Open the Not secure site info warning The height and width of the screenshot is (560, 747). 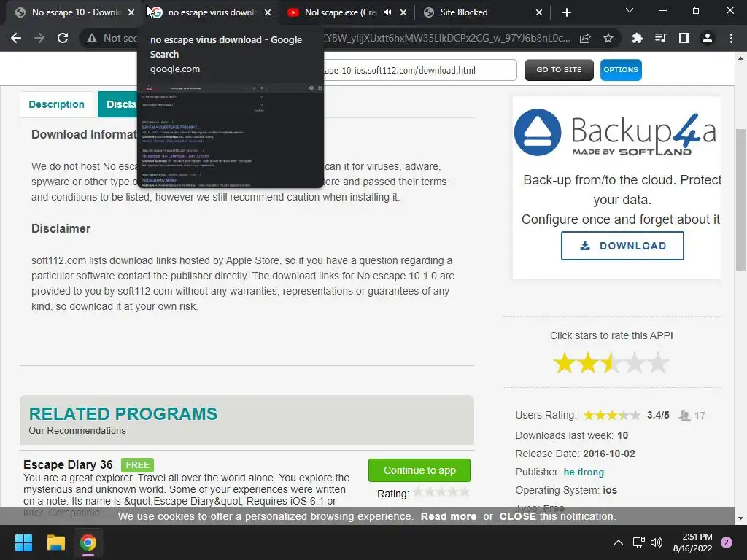112,38
